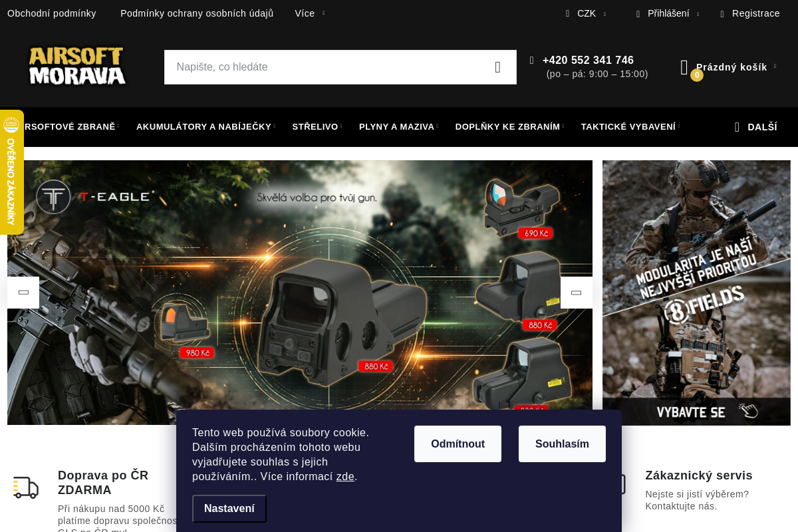Open Taktické vybavení category
The image size is (798, 532).
coord(628,126)
